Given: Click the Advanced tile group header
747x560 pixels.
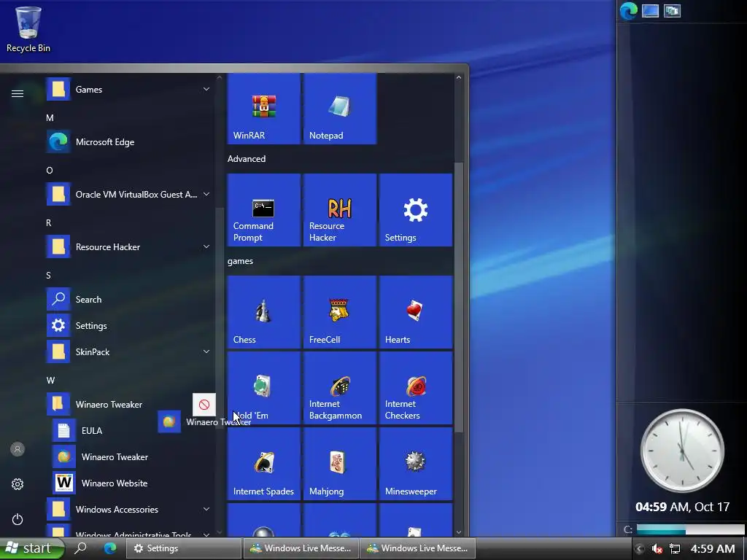Looking at the screenshot, I should click(247, 159).
